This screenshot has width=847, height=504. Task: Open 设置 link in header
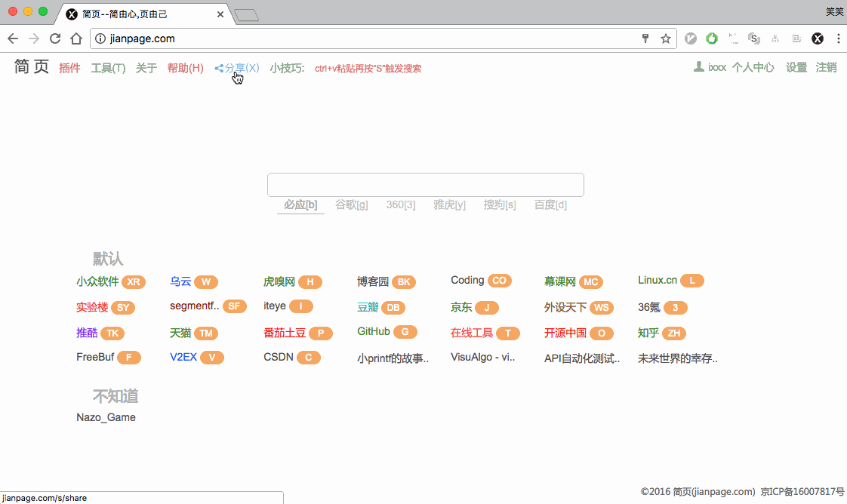pos(796,67)
